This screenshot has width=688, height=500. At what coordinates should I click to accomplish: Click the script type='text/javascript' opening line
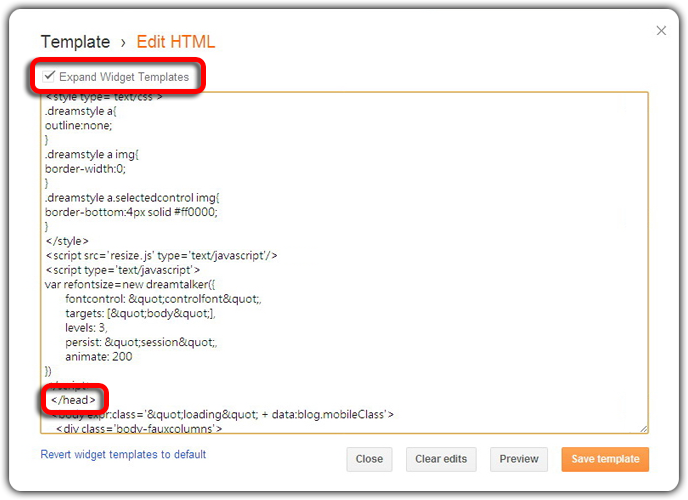[123, 270]
